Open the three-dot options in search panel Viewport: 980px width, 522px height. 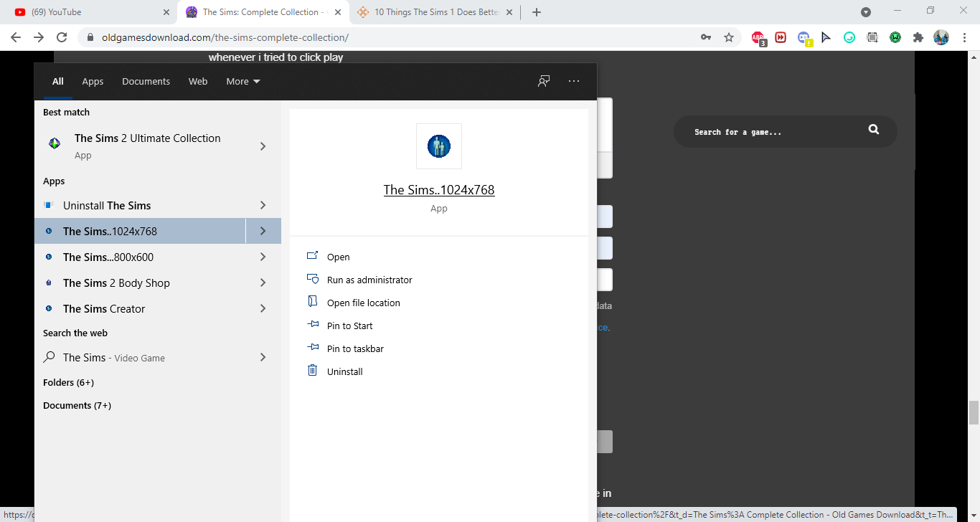574,81
